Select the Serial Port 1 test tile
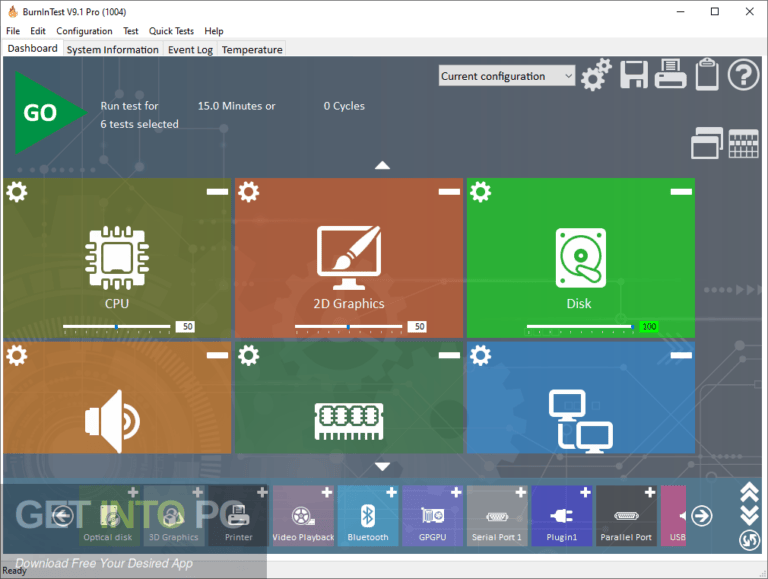The width and height of the screenshot is (768, 579). coord(497,516)
